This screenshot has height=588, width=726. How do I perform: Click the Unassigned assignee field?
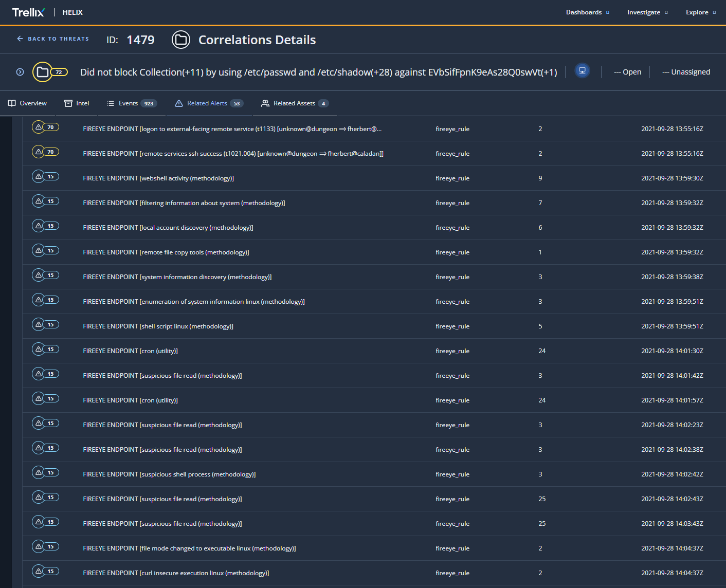[686, 72]
